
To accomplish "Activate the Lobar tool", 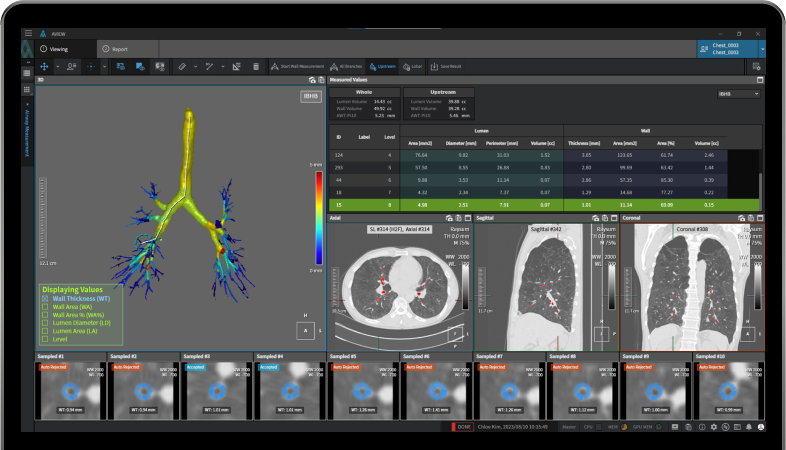I will point(413,66).
